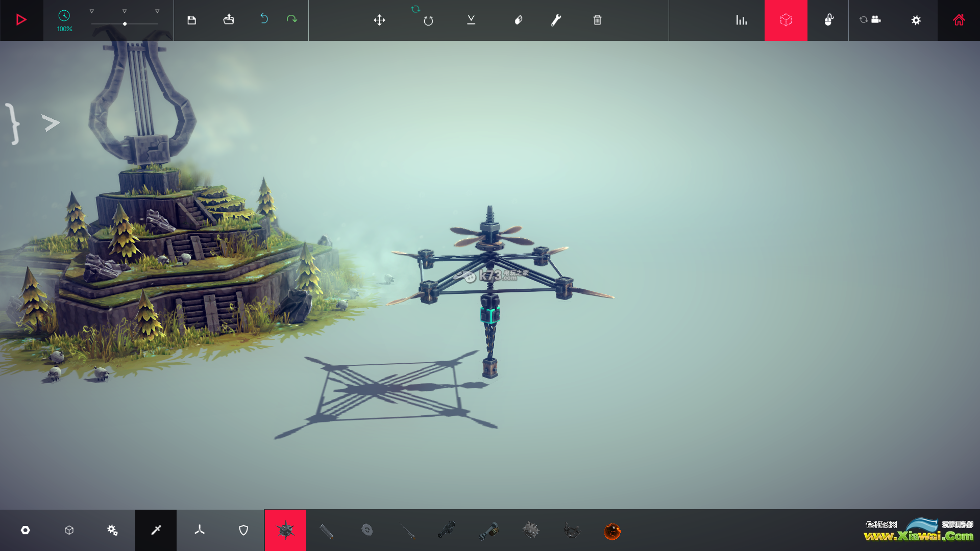Screen dimensions: 980x551
Task: Open the load machine icon
Action: (229, 19)
